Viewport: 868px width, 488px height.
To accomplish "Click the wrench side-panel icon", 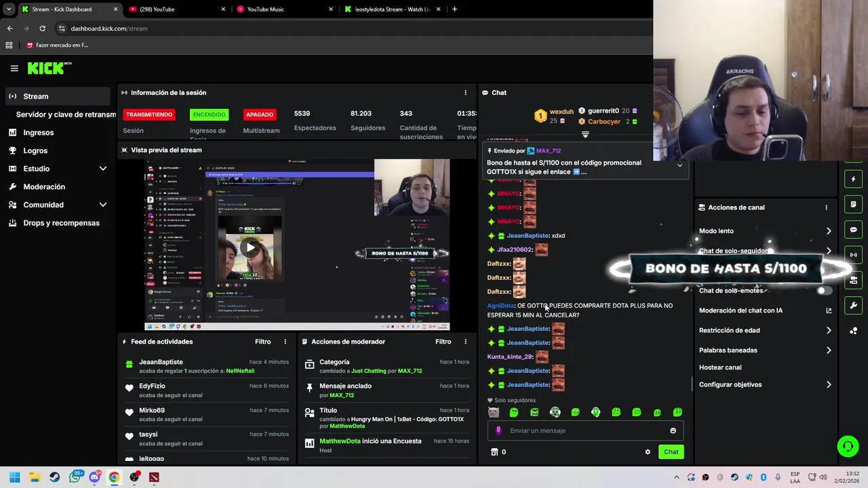I will 853,306.
